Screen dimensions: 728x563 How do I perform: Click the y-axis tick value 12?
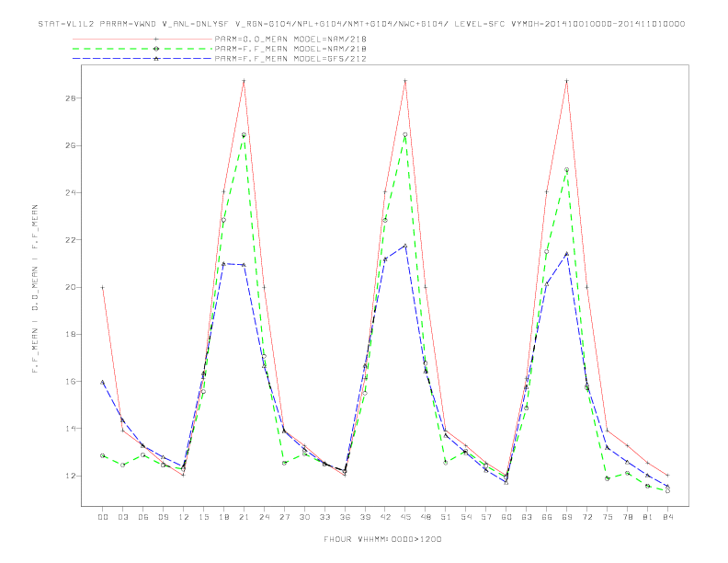pyautogui.click(x=71, y=476)
